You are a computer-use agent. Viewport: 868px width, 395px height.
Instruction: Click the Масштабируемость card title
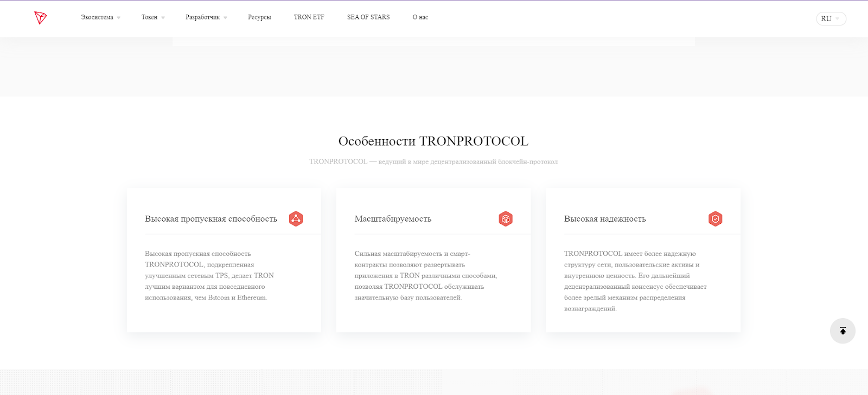(393, 219)
